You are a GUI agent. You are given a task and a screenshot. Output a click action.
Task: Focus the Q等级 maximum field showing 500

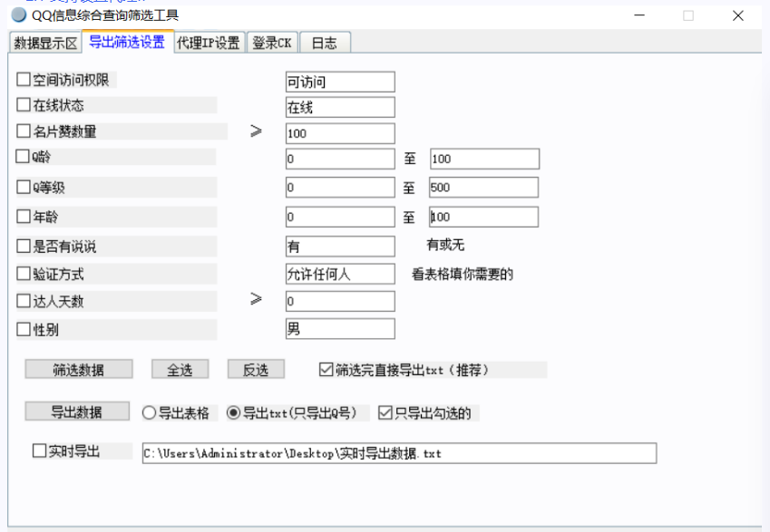pos(483,188)
